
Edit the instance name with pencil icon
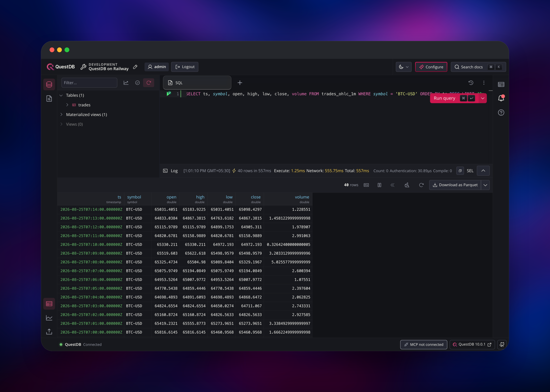[x=135, y=67]
